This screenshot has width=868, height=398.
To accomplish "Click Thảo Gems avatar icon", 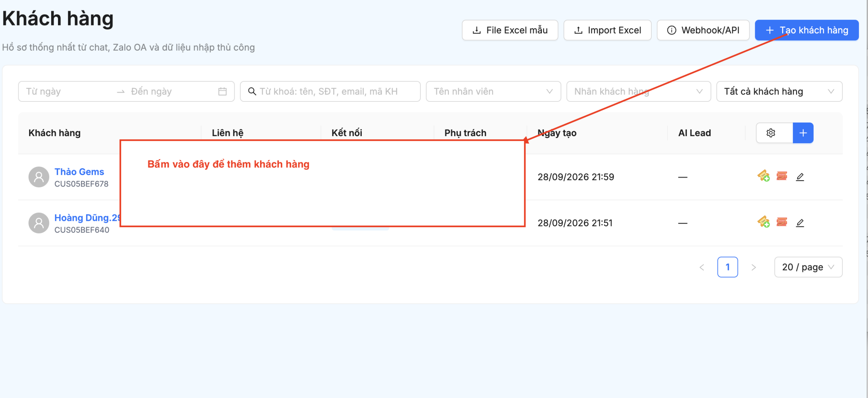I will click(39, 177).
